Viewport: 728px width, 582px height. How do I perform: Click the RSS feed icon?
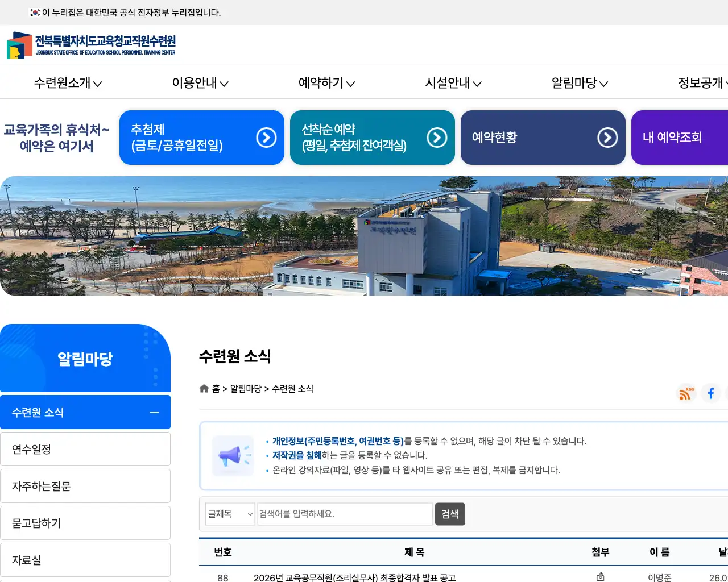coord(686,393)
